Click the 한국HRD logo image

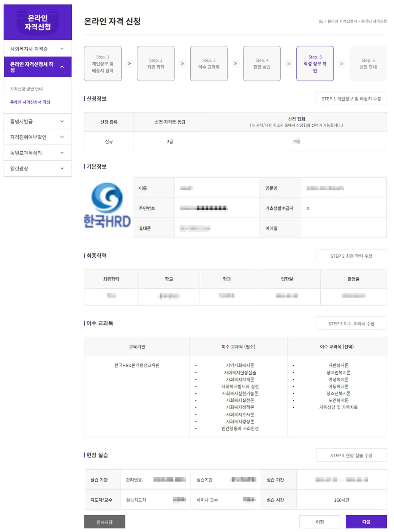[x=107, y=205]
